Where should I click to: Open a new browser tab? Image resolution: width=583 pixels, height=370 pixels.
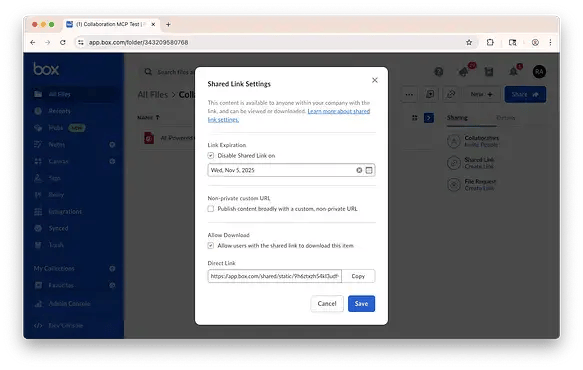click(168, 24)
